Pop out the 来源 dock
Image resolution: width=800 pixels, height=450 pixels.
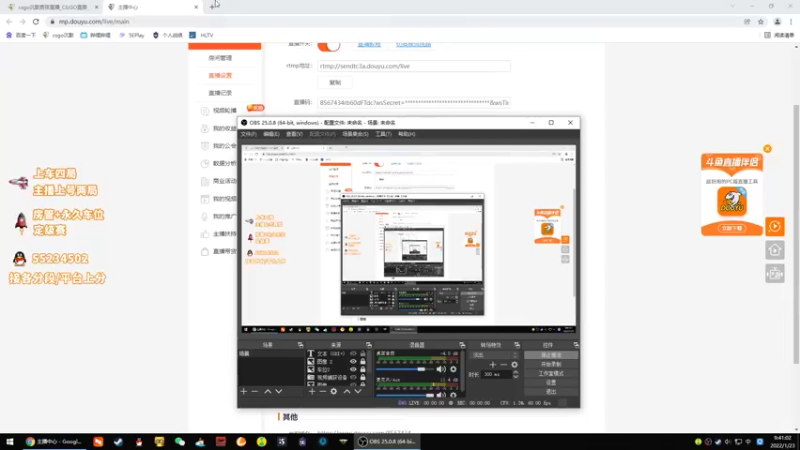pos(369,345)
